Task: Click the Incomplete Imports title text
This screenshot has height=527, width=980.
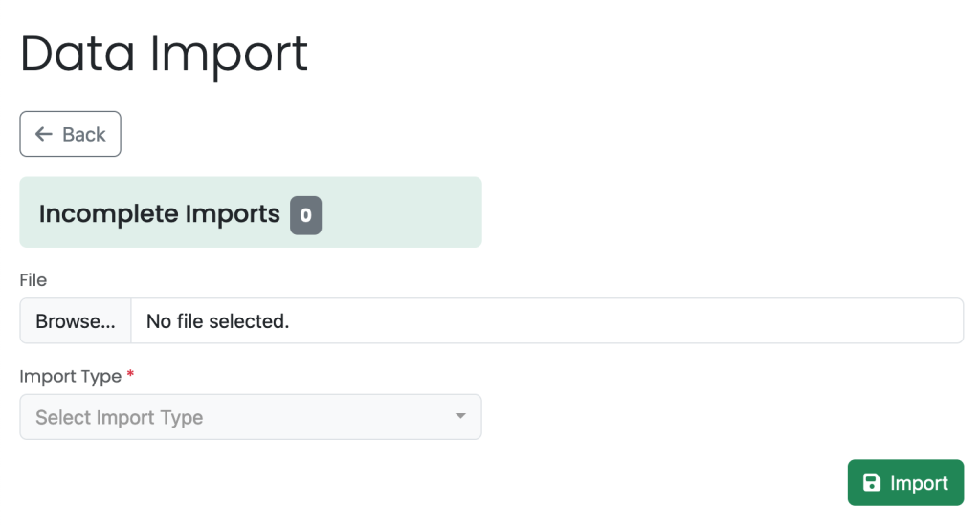Action: coord(160,214)
